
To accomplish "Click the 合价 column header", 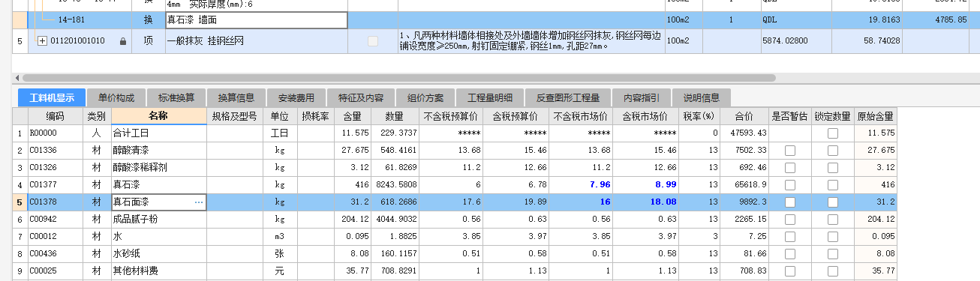I will (744, 116).
